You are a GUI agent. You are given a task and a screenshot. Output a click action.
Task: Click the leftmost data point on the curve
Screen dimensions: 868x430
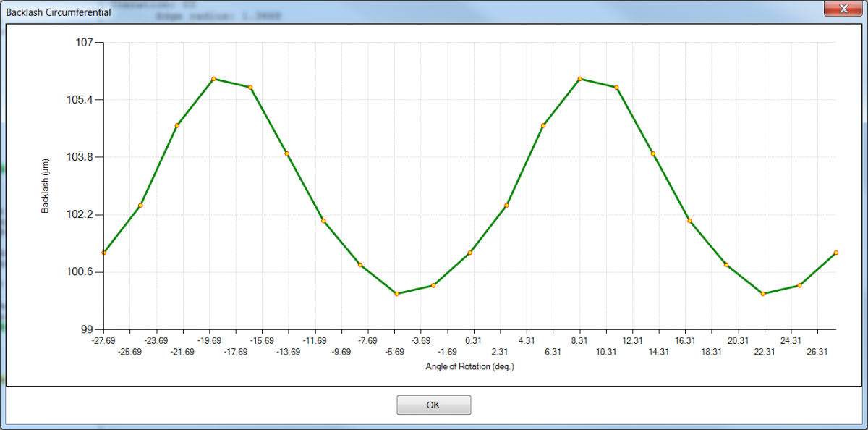(x=104, y=253)
